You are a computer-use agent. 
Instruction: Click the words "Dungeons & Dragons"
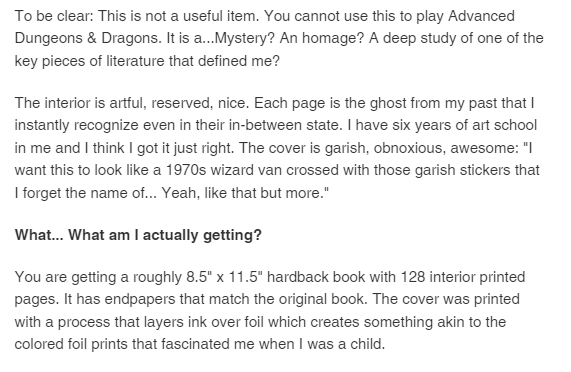pos(87,39)
